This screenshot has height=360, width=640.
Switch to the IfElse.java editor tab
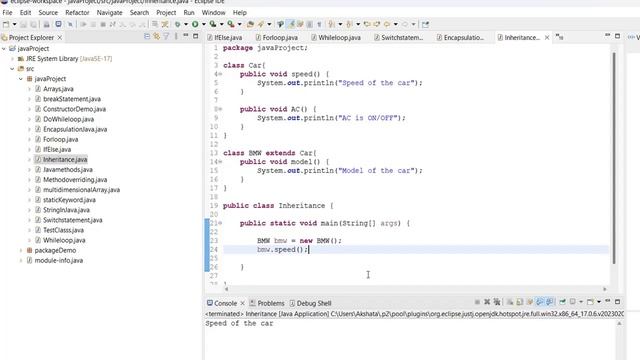[225, 38]
